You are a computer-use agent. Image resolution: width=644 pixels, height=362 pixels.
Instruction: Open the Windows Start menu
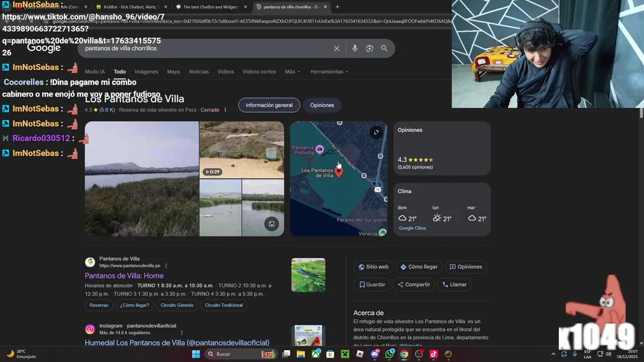(196, 354)
